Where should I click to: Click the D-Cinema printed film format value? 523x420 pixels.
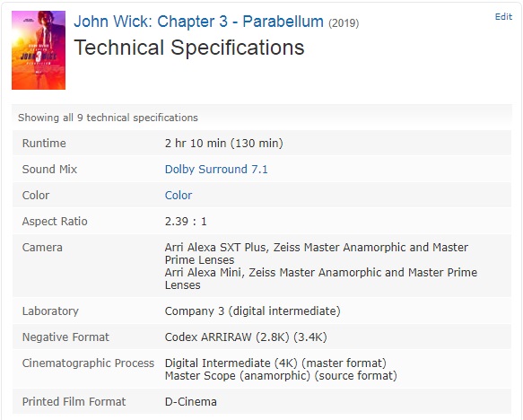click(191, 402)
